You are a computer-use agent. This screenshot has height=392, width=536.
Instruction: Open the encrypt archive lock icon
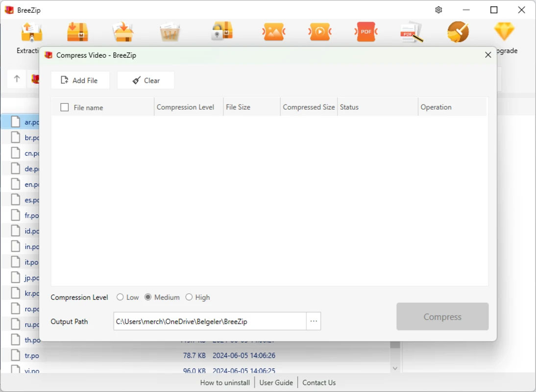coord(222,31)
